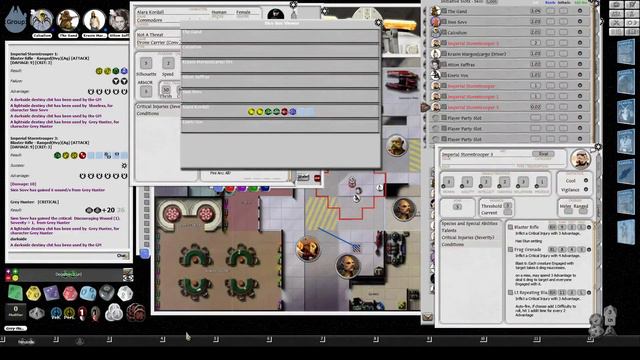This screenshot has width=640, height=360.
Task: Click the Chat button under the chat log
Action: tap(122, 256)
